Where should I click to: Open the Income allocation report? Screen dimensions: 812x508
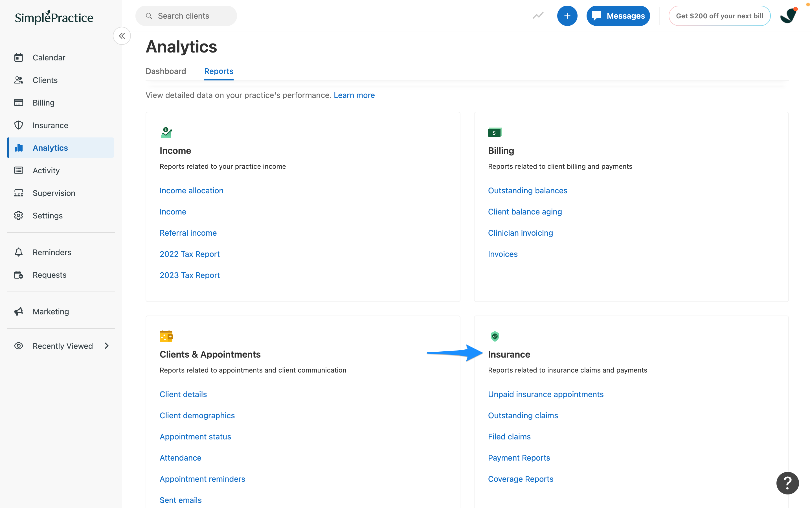point(191,190)
